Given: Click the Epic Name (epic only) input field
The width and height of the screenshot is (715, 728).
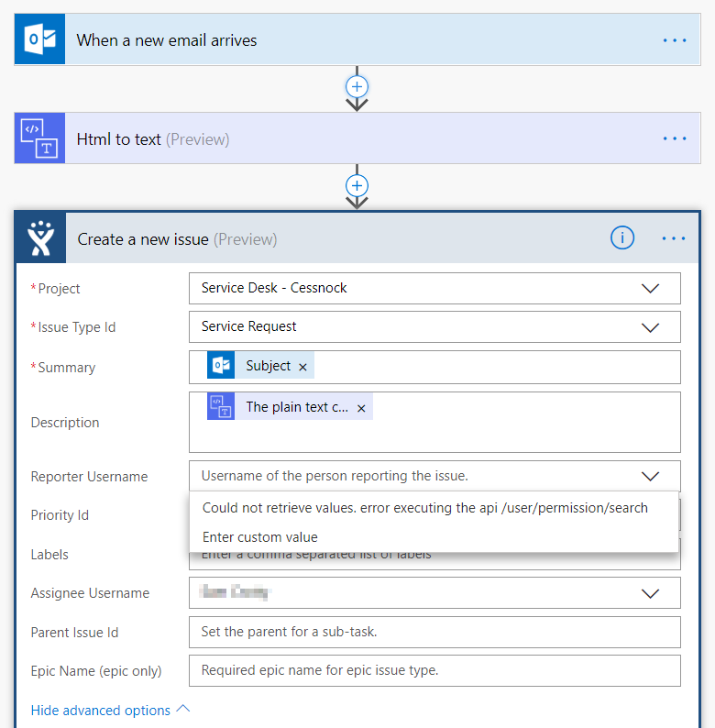Looking at the screenshot, I should pos(434,670).
